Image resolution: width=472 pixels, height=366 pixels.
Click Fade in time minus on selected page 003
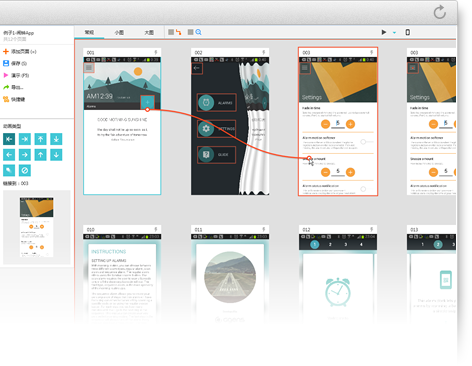(x=325, y=124)
